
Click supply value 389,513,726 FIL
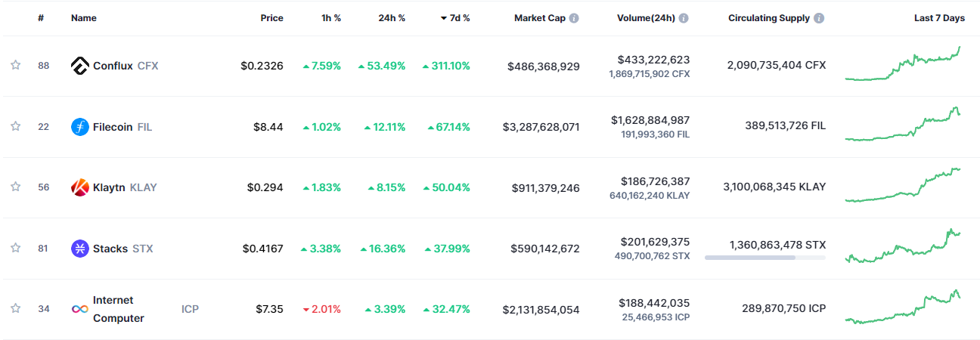pyautogui.click(x=785, y=127)
